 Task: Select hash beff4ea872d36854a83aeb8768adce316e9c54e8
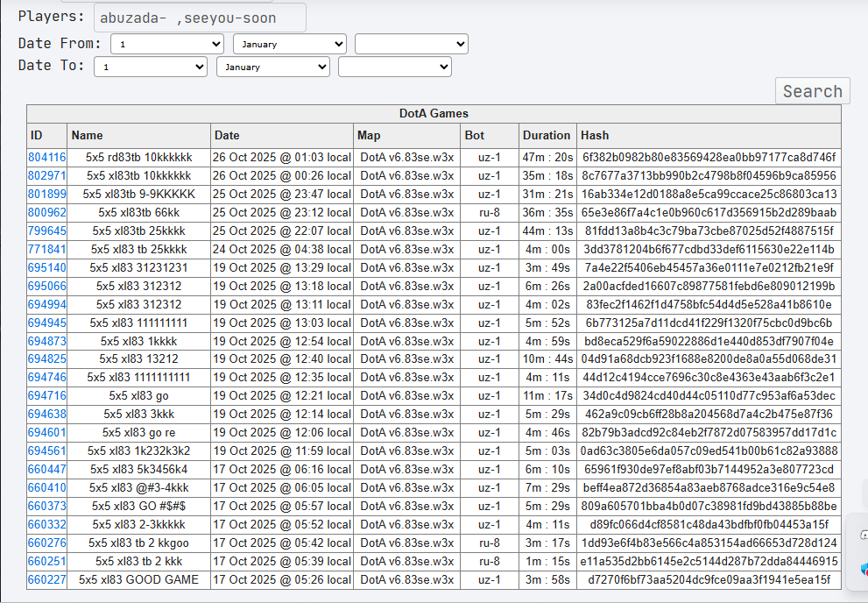point(709,487)
